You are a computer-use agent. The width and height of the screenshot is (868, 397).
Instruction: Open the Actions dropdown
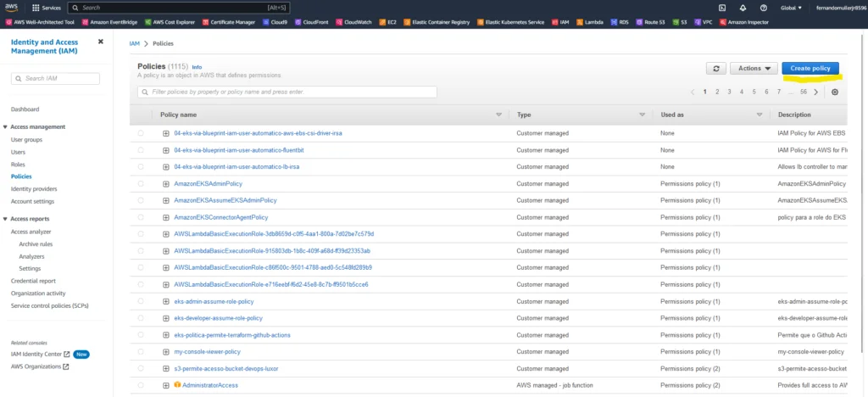point(754,68)
